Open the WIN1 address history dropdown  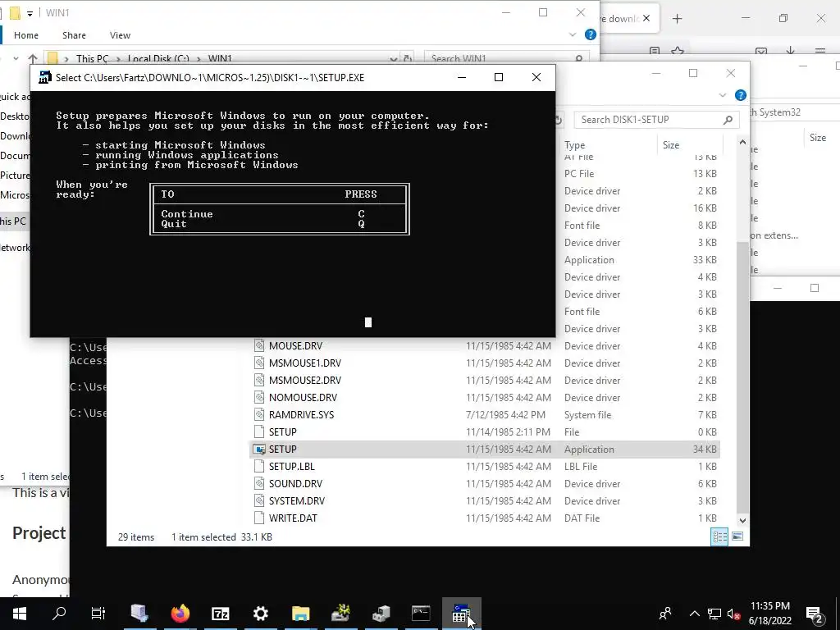click(394, 58)
